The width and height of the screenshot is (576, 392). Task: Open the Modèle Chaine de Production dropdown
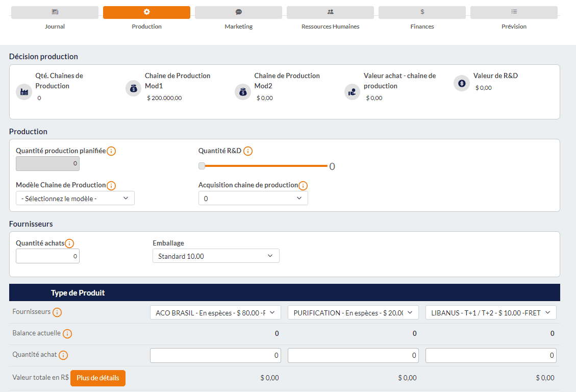click(x=75, y=198)
